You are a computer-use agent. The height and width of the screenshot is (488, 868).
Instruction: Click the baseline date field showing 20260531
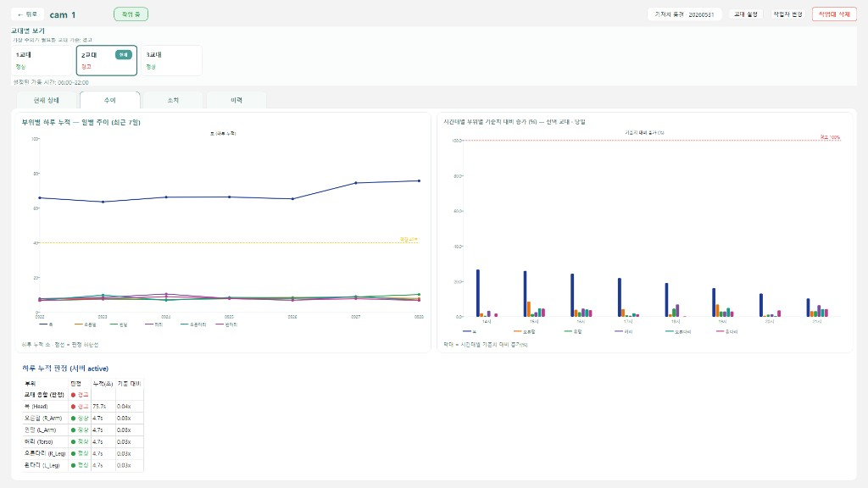click(684, 14)
